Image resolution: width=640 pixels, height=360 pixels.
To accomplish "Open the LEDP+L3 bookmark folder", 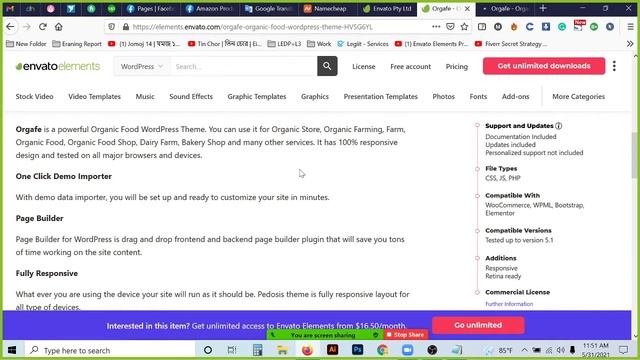I will point(284,44).
